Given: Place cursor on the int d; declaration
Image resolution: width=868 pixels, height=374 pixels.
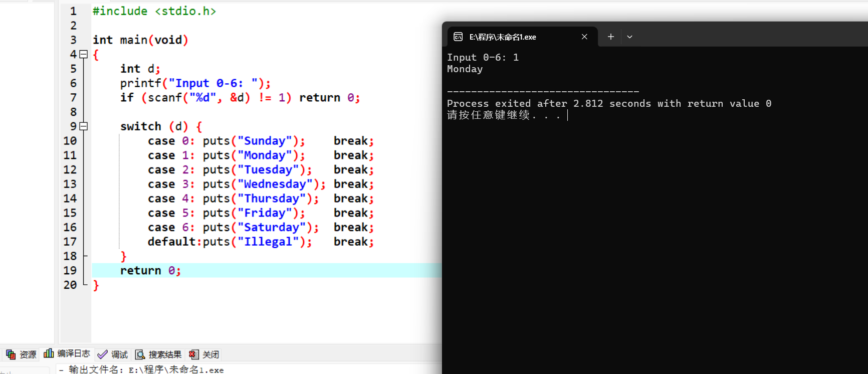Looking at the screenshot, I should (140, 69).
